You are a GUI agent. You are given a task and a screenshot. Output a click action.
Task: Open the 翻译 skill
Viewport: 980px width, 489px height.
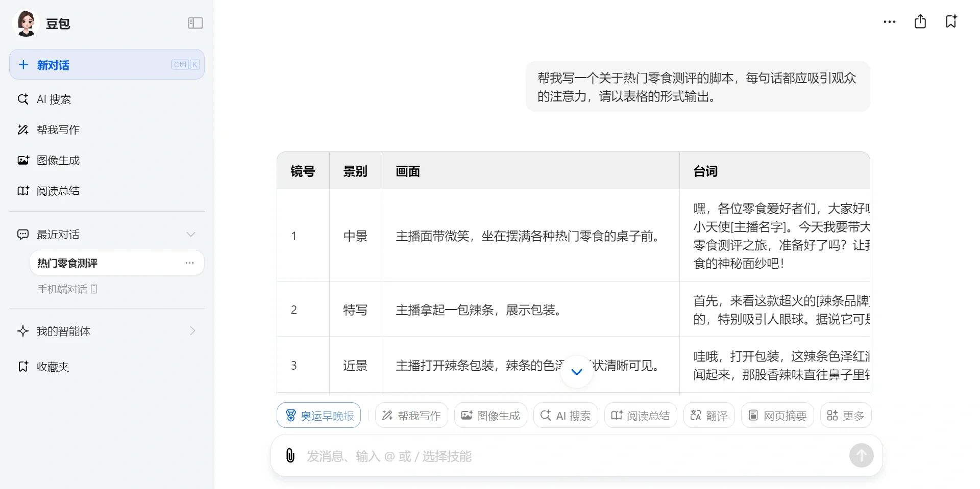(708, 415)
